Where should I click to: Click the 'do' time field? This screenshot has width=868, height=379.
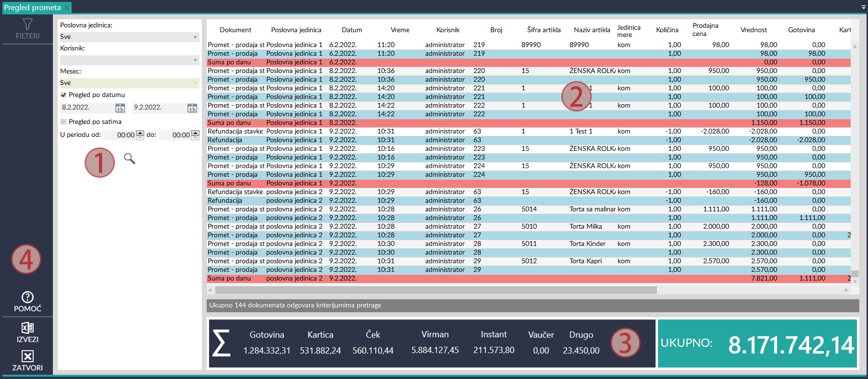point(175,135)
